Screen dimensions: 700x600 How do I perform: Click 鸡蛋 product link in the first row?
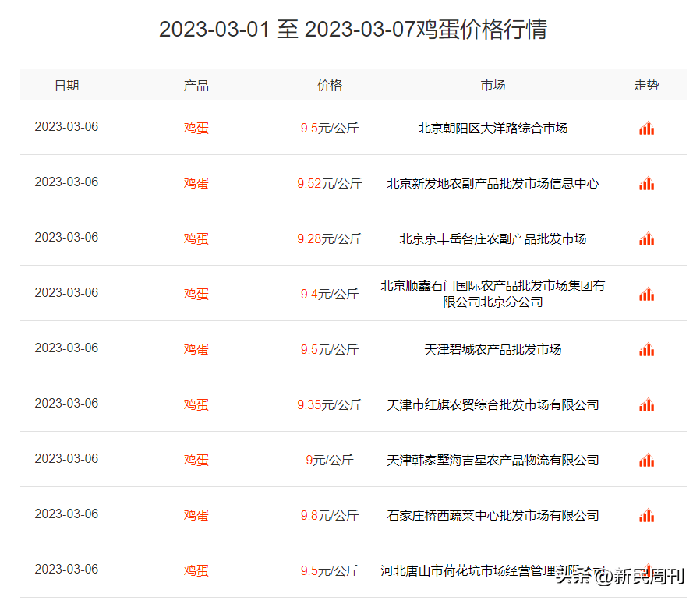tap(196, 129)
